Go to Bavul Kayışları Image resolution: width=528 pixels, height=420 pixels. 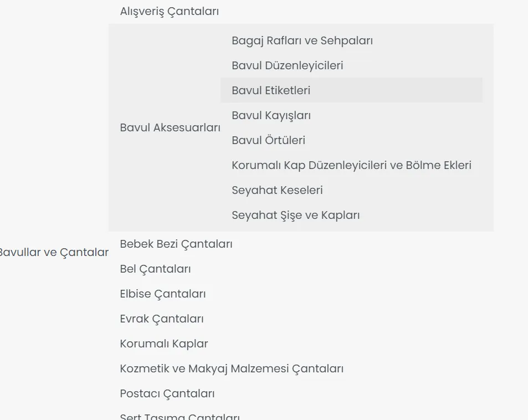tap(271, 115)
